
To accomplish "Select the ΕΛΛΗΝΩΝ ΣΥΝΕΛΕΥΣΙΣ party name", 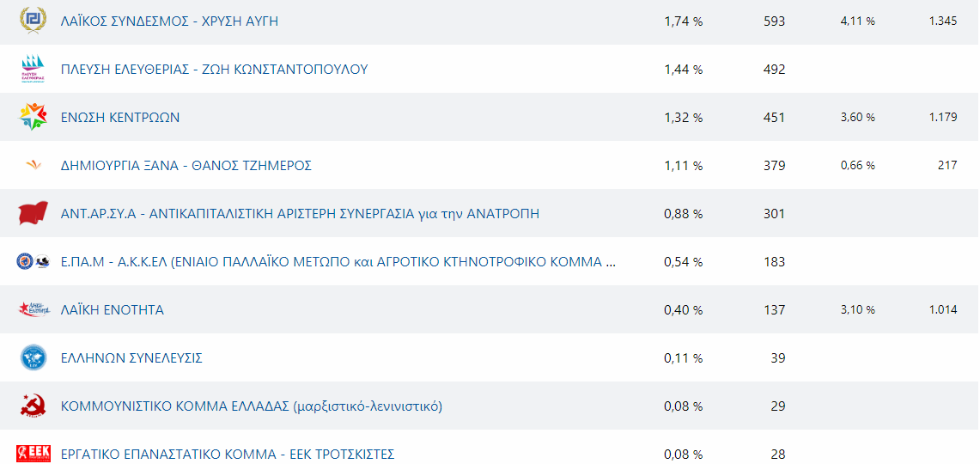I will tap(131, 358).
